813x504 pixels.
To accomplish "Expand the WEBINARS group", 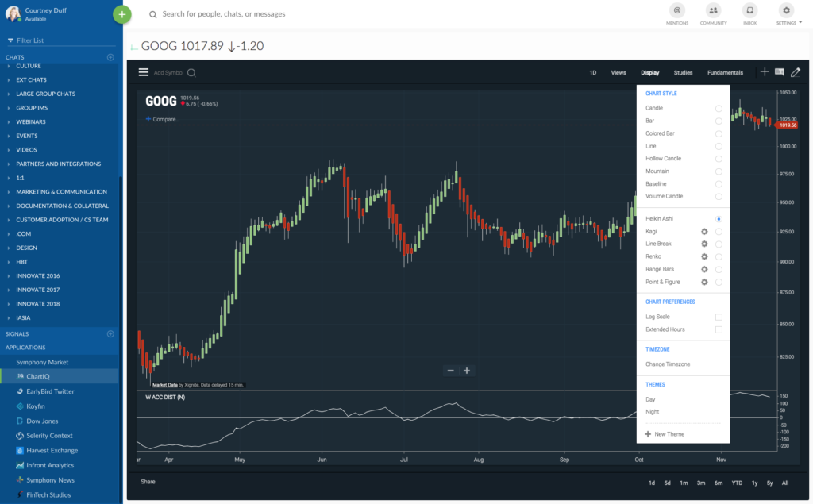I will (x=9, y=122).
